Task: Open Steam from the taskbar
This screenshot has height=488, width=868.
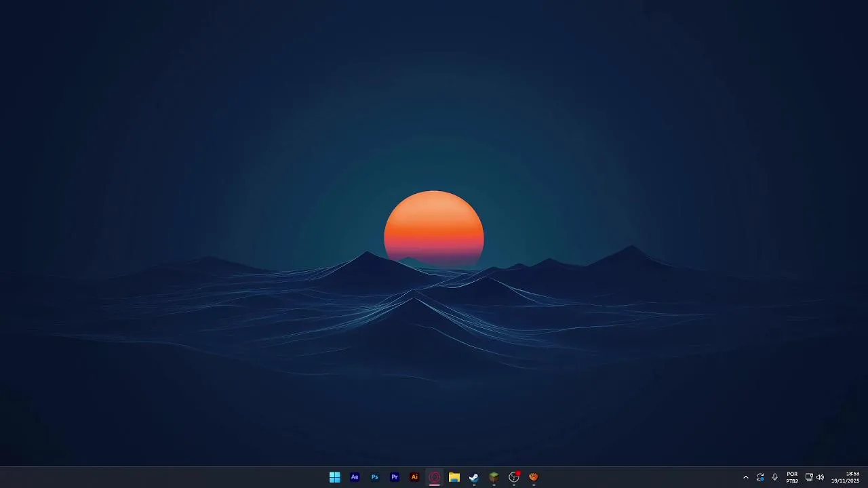Action: click(474, 477)
